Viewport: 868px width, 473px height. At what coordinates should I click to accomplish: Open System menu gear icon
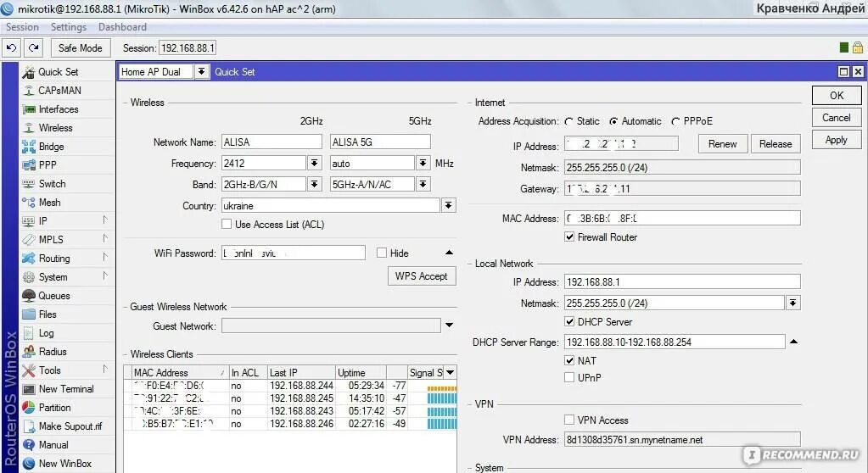point(28,277)
